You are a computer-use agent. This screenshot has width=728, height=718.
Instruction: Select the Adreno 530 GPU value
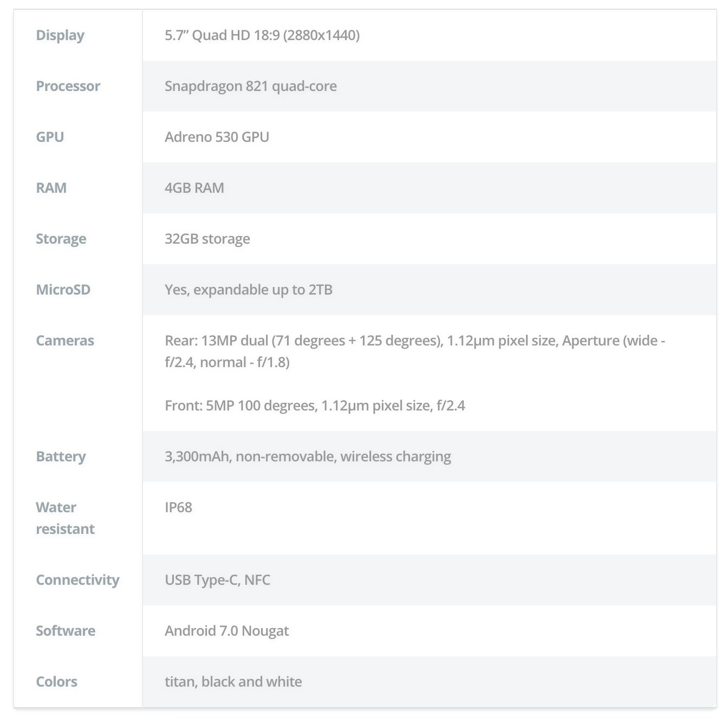[x=217, y=137]
